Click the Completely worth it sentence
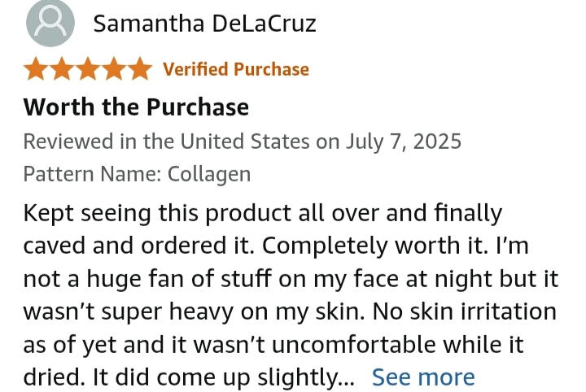Image resolution: width=586 pixels, height=392 pixels. (x=375, y=246)
